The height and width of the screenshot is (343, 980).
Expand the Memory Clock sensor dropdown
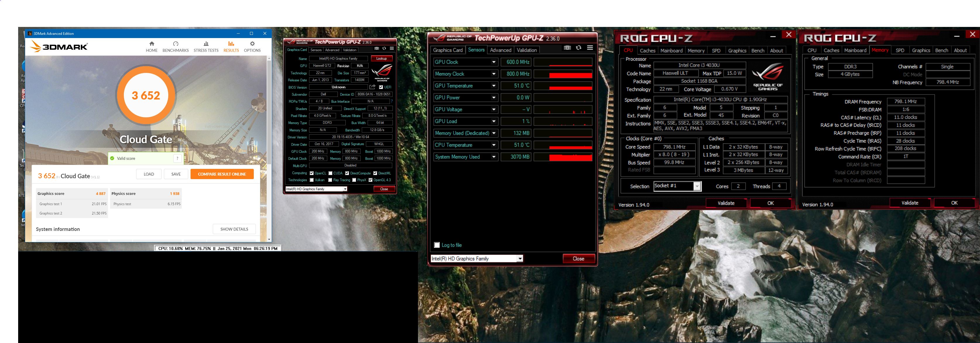coord(494,74)
